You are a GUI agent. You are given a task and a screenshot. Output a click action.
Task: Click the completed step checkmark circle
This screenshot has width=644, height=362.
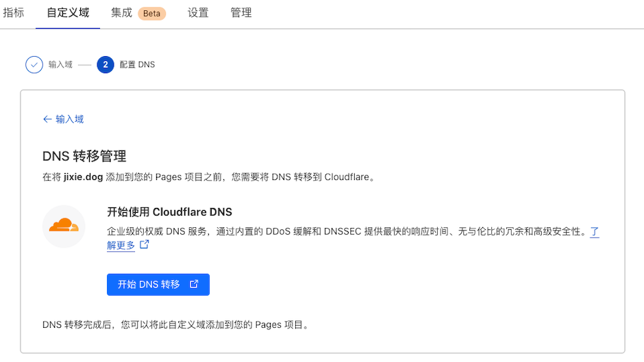pos(34,65)
